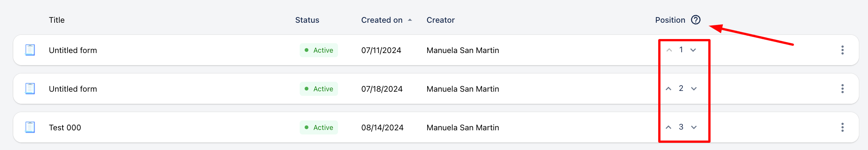Open the Test 000 form title
868x150 pixels.
(65, 128)
